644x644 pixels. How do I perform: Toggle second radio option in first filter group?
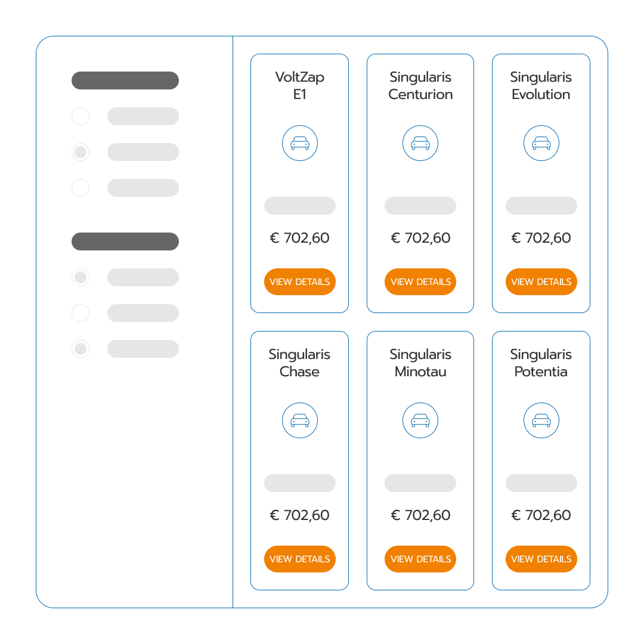80,152
